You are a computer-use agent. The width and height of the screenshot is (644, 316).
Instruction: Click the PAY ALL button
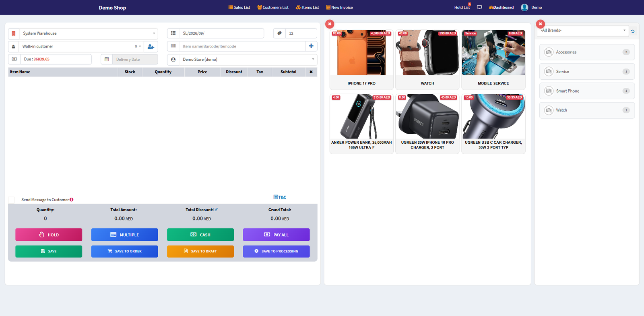(x=276, y=235)
